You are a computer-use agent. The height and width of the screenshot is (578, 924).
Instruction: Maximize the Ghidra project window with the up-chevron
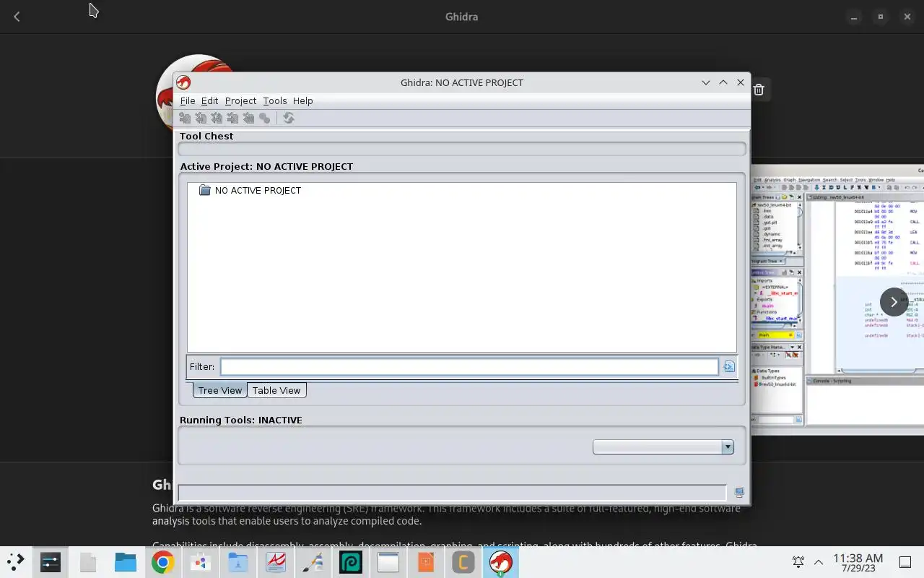pos(723,82)
